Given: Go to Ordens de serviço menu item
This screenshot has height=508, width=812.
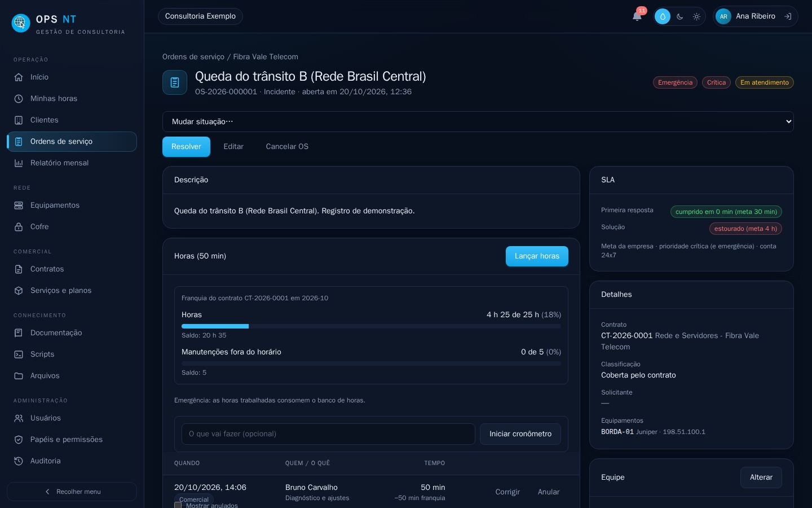Looking at the screenshot, I should coord(72,142).
